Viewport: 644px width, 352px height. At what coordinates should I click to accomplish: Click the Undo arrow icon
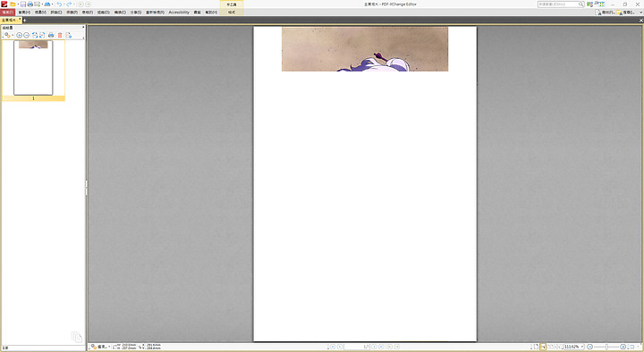(59, 4)
